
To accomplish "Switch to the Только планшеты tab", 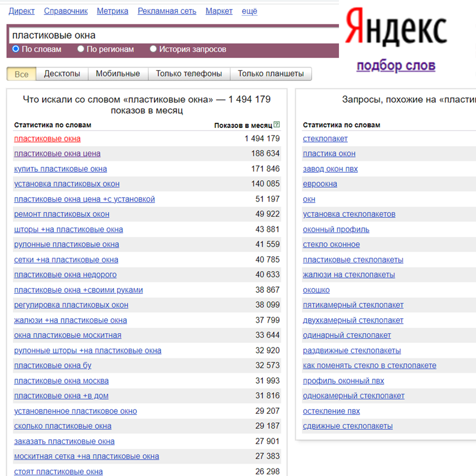I will coord(271,74).
